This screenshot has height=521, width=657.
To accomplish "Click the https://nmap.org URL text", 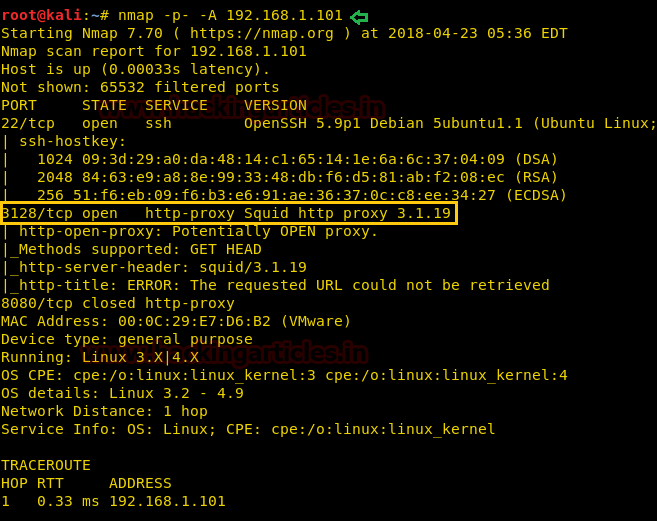I will point(262,33).
